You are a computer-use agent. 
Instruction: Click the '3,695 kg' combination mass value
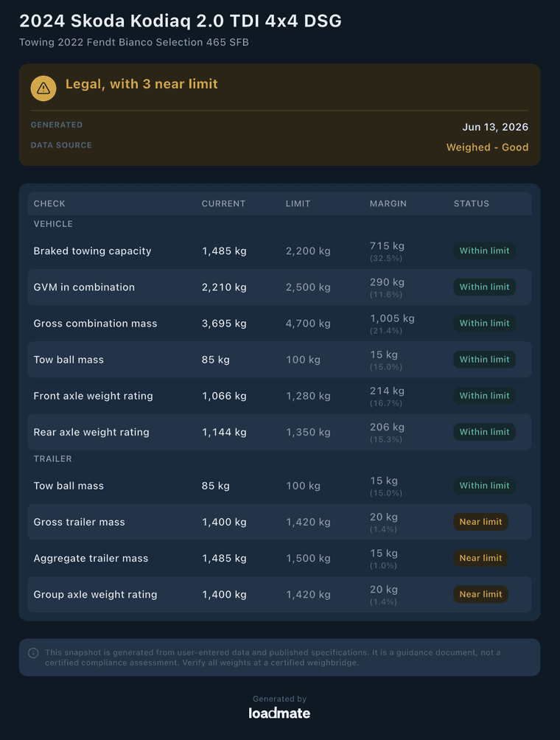pos(224,324)
